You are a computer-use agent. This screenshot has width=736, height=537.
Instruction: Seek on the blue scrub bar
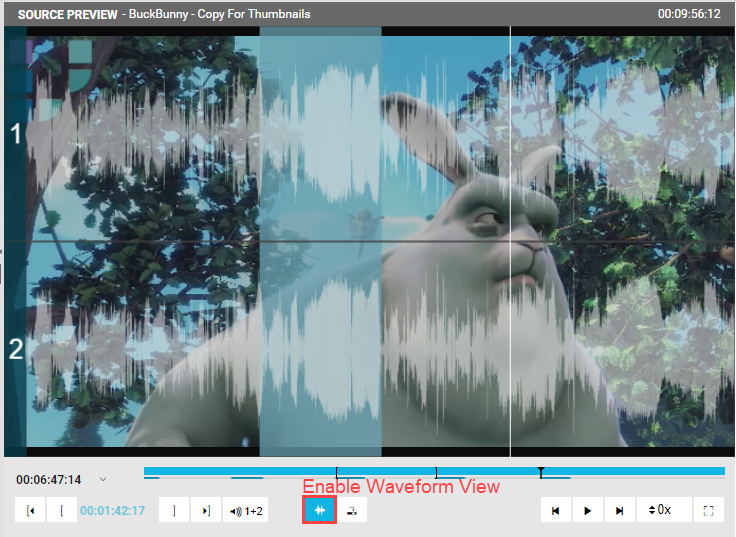(x=434, y=471)
